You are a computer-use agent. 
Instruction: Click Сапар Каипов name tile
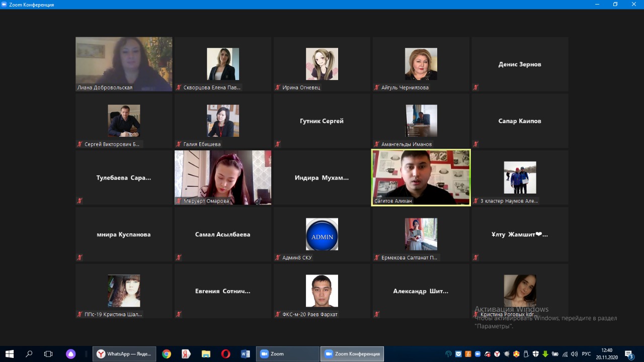point(520,121)
